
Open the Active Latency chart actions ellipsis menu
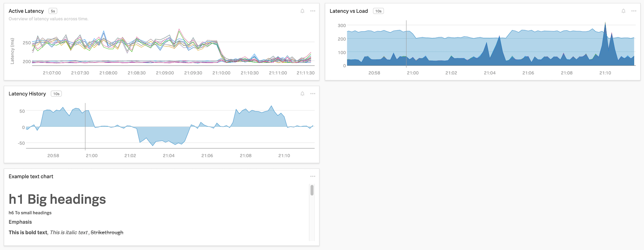tap(313, 11)
